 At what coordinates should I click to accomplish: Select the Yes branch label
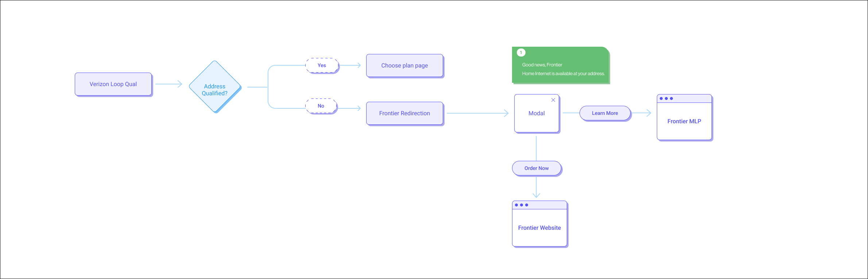pyautogui.click(x=322, y=66)
